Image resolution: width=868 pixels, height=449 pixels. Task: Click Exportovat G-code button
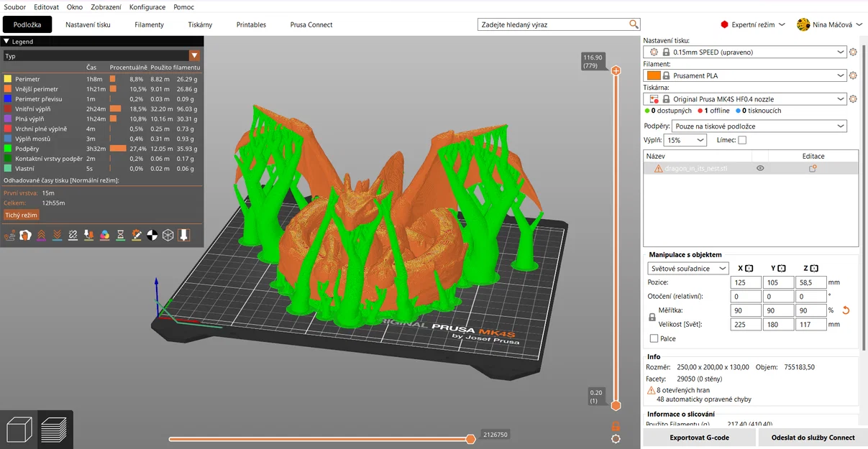(699, 438)
